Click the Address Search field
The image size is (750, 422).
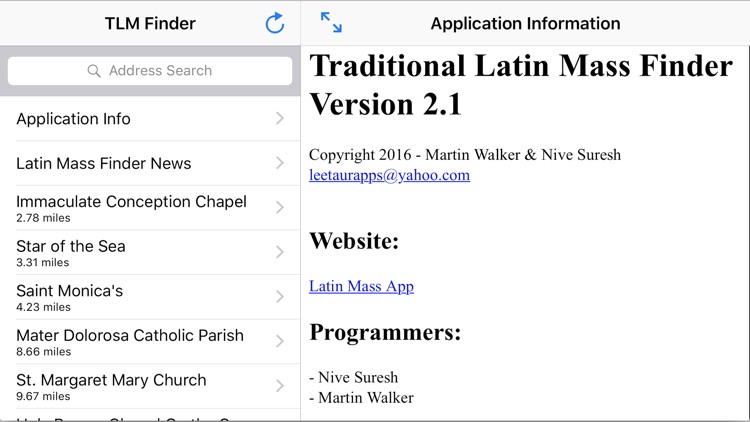click(x=160, y=71)
